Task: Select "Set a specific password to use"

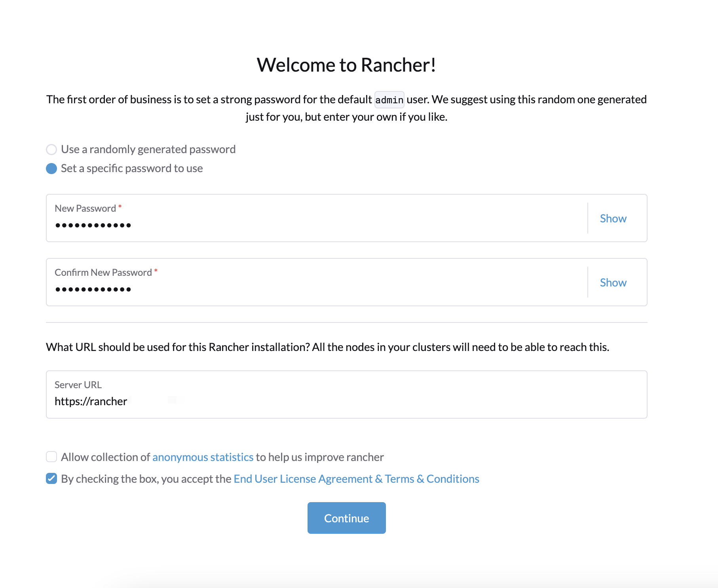Action: 51,169
